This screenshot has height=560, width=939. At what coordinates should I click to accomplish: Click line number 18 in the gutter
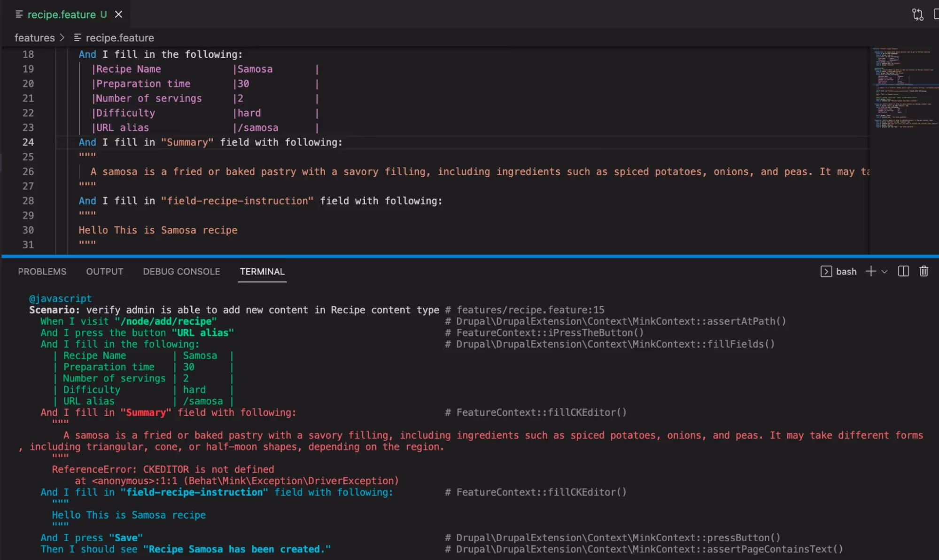pyautogui.click(x=28, y=54)
